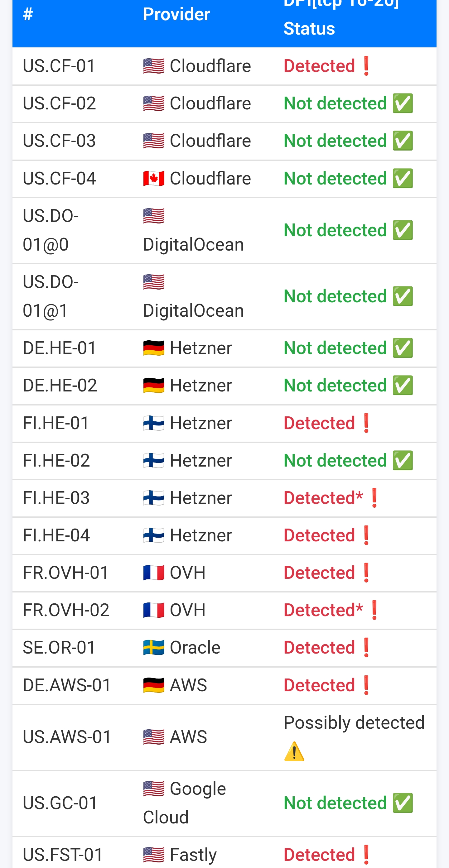Screen dimensions: 449x868
Task: Click the German flag in DE.AWS-01 row
Action: pos(154,685)
